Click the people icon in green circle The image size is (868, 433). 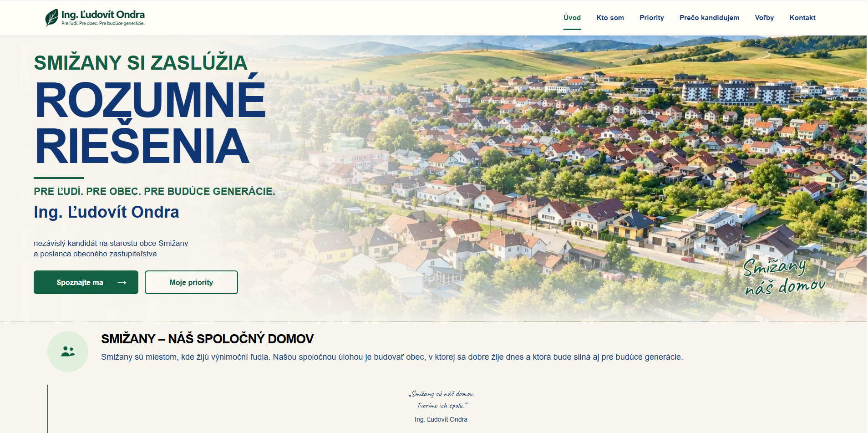pyautogui.click(x=68, y=351)
